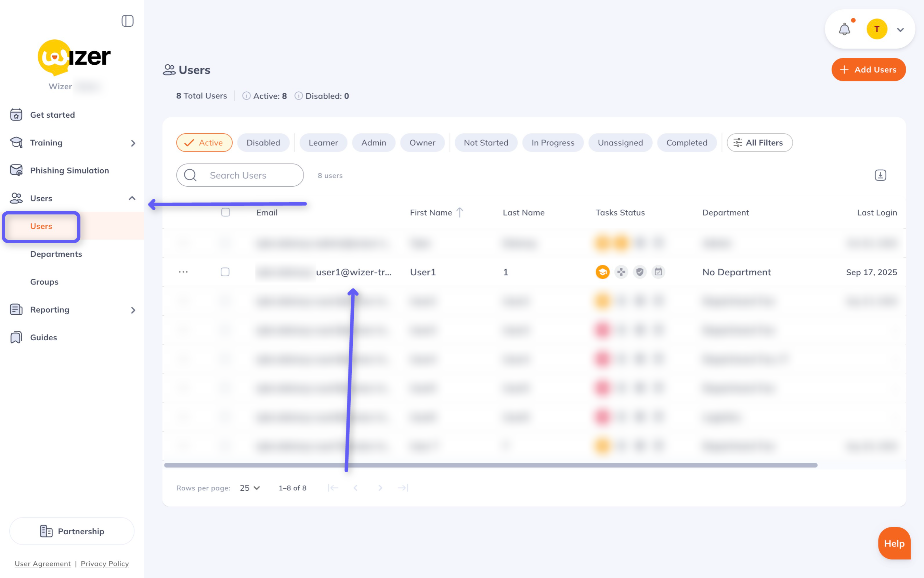Click the shield status icon for User1
Screen dimensions: 924x578
(x=640, y=272)
